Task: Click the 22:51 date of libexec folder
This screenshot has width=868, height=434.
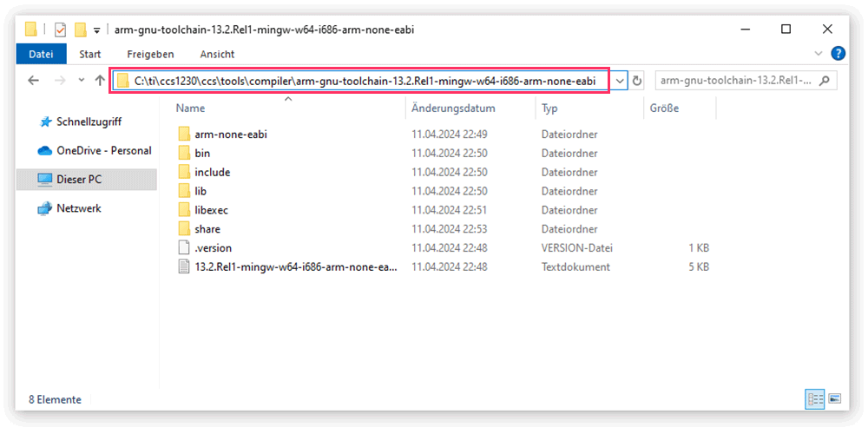Action: 450,210
